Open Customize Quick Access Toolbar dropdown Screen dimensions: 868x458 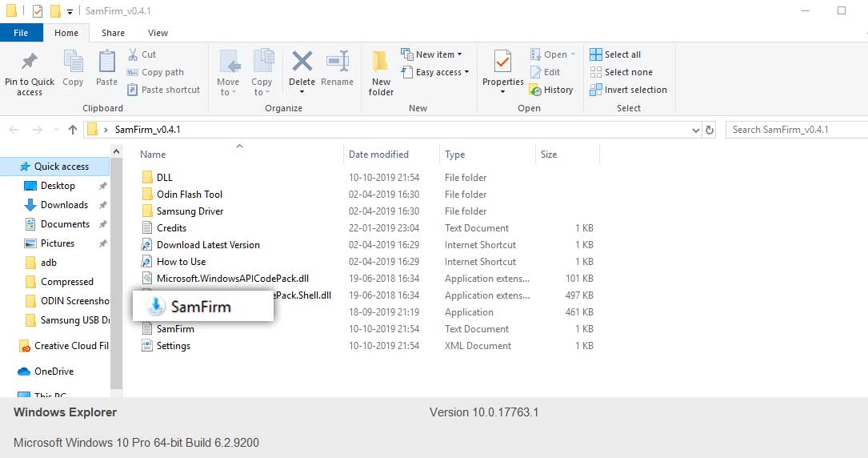70,12
